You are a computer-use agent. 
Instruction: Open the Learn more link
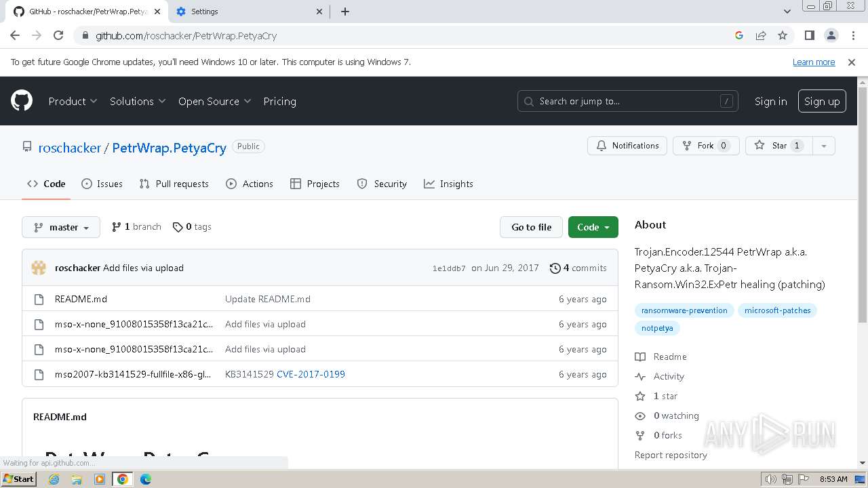click(x=814, y=62)
